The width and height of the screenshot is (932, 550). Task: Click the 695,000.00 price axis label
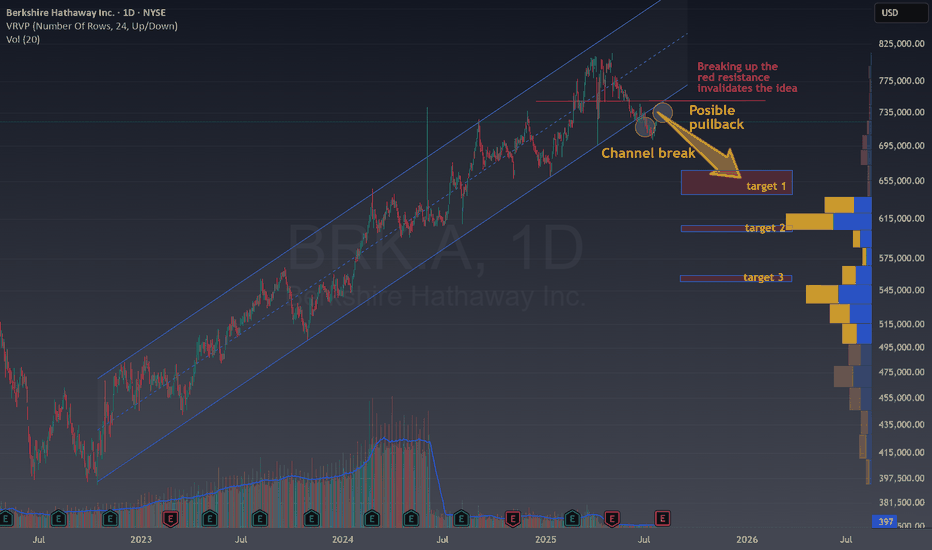click(902, 145)
